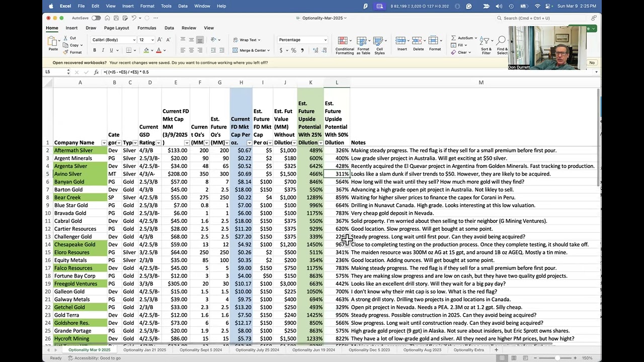Toggle the AutoSave switch

pyautogui.click(x=96, y=18)
